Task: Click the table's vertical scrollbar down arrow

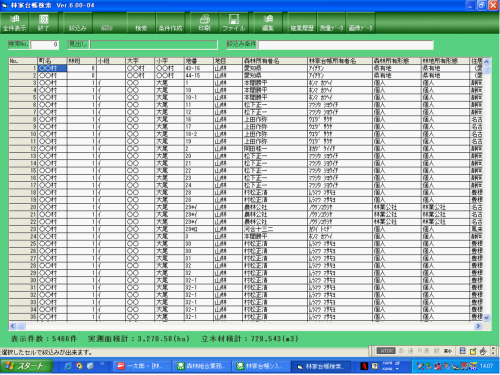Action: coord(486,318)
